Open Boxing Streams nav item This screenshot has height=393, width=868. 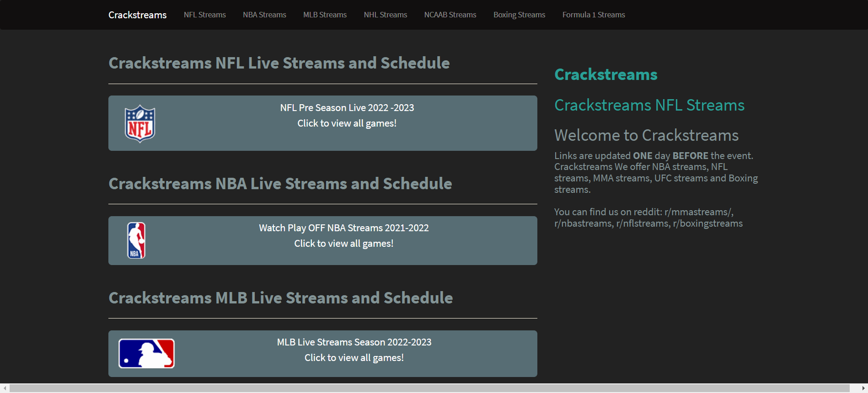coord(519,15)
